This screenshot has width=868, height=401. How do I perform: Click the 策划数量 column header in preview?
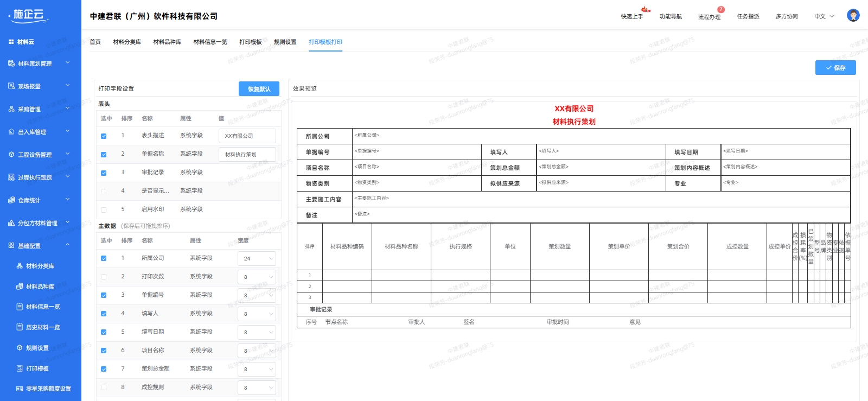pos(559,246)
